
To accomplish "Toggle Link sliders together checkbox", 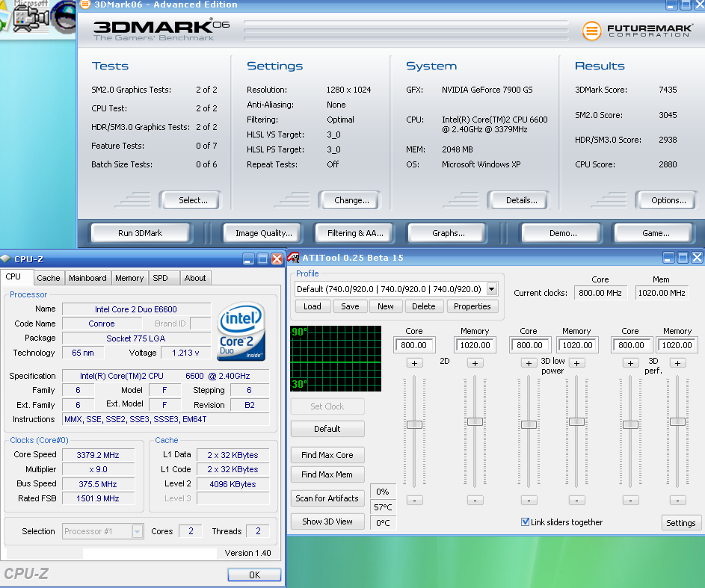I will tap(525, 522).
